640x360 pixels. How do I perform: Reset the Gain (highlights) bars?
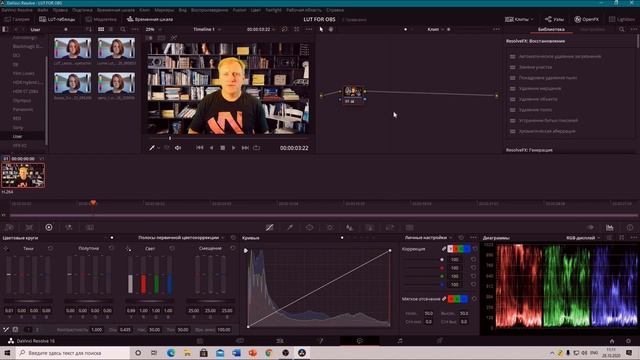172,248
